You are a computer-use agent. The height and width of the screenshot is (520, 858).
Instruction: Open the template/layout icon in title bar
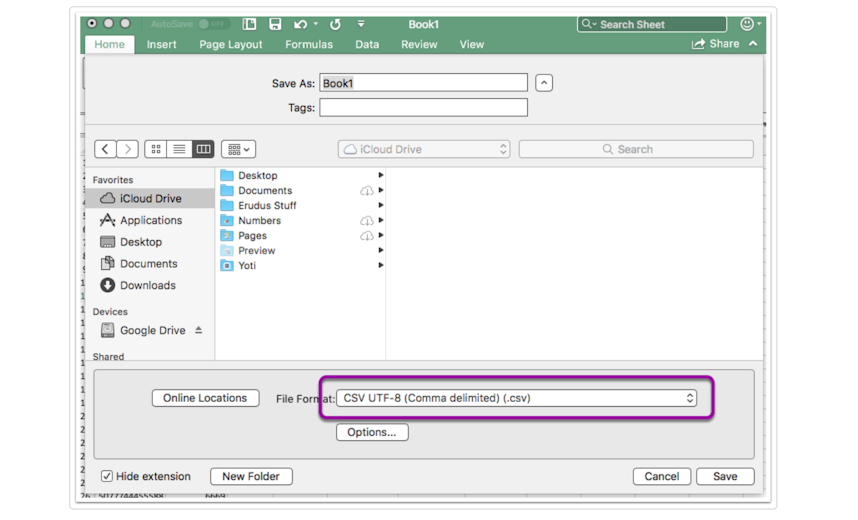coord(250,24)
